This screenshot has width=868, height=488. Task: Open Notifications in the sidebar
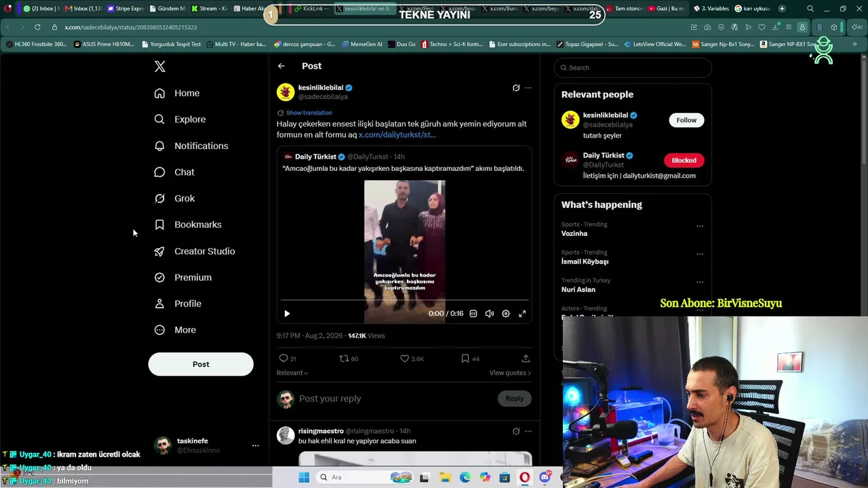point(191,146)
